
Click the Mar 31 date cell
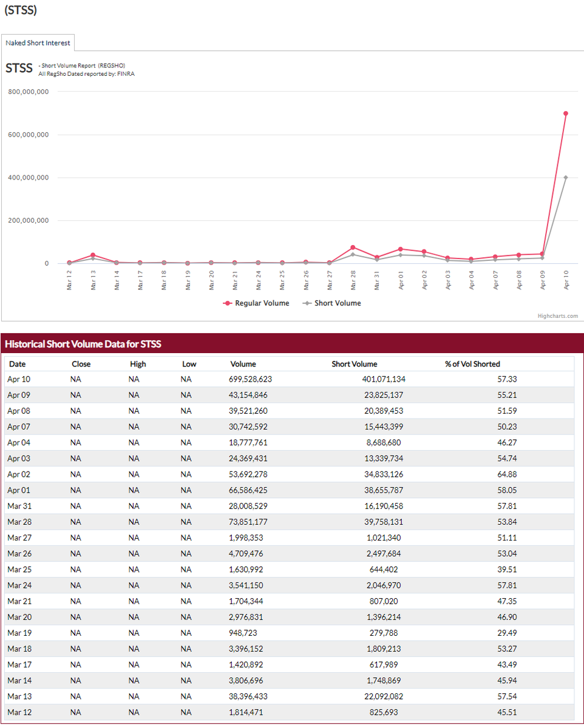(x=18, y=505)
